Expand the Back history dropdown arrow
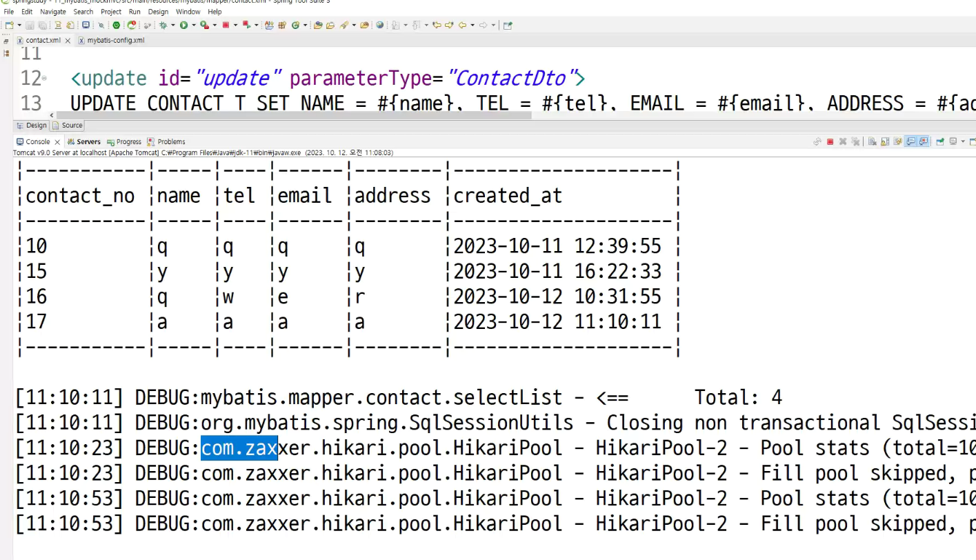Screen dimensions: 976x560 (472, 25)
